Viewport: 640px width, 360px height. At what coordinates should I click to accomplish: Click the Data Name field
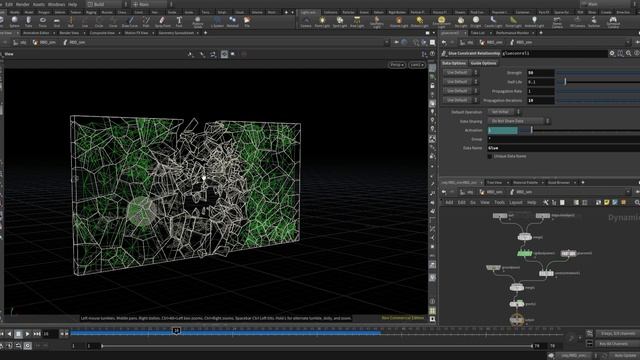[564, 148]
